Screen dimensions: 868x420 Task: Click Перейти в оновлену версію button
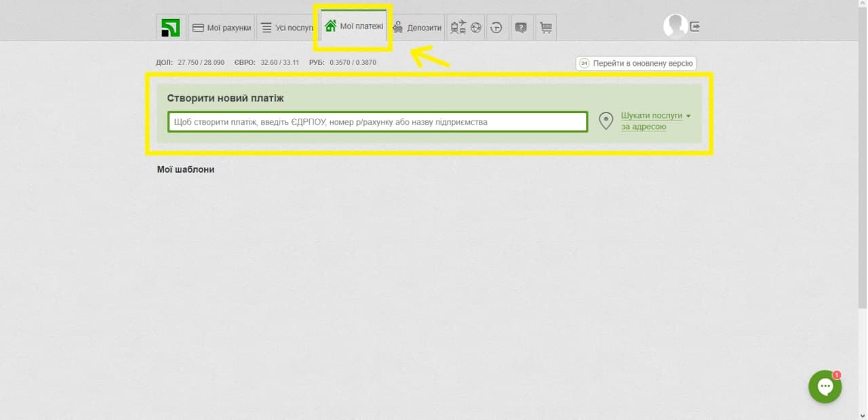pos(636,63)
